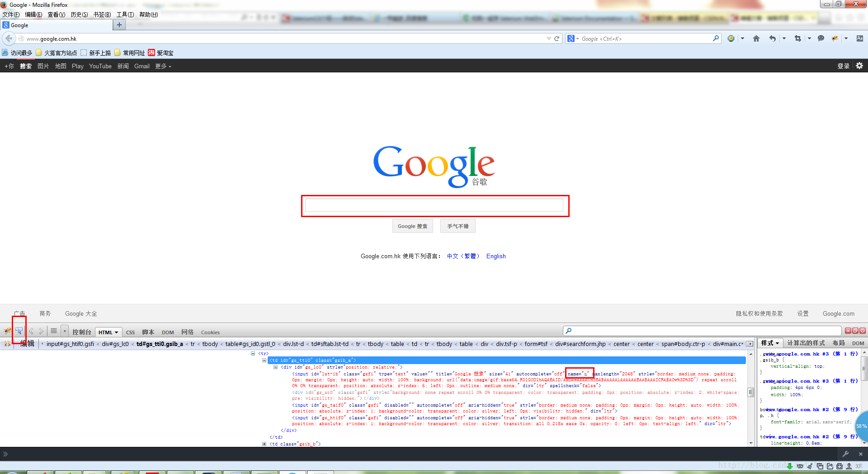Collapse the td#gs_tti0 node
Viewport: 868px width, 474px height.
point(264,360)
